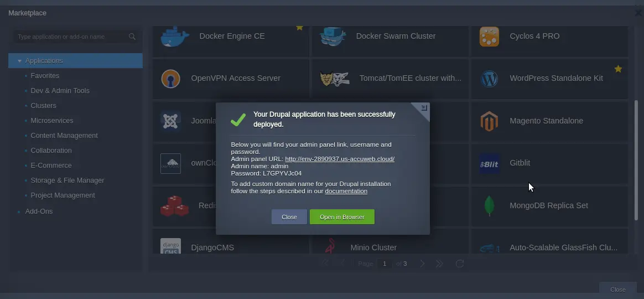Viewport: 644px width, 299px height.
Task: Click the Joomla logo icon
Action: [170, 121]
